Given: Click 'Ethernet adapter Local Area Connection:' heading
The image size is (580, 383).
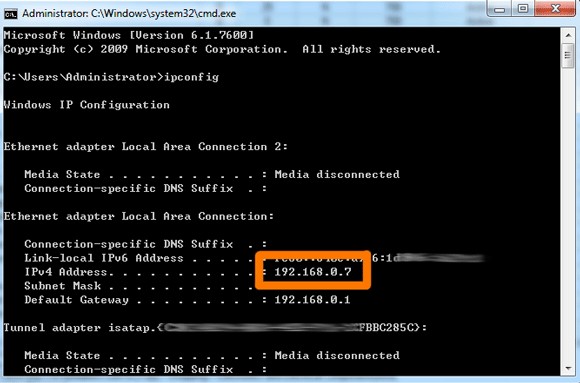Looking at the screenshot, I should (x=139, y=216).
